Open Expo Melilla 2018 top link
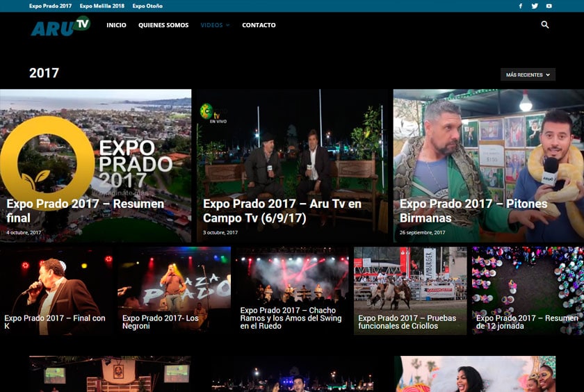Viewport: 584px width, 392px height. 102,6
